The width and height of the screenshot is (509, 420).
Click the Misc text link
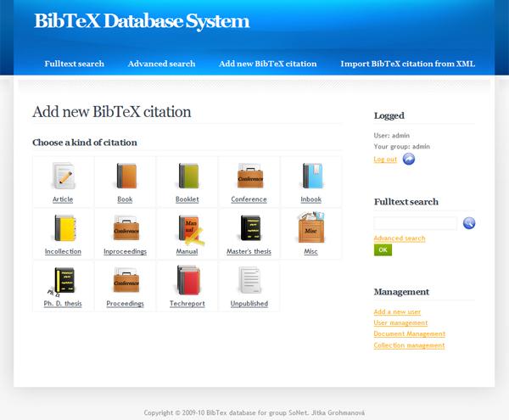tap(310, 251)
